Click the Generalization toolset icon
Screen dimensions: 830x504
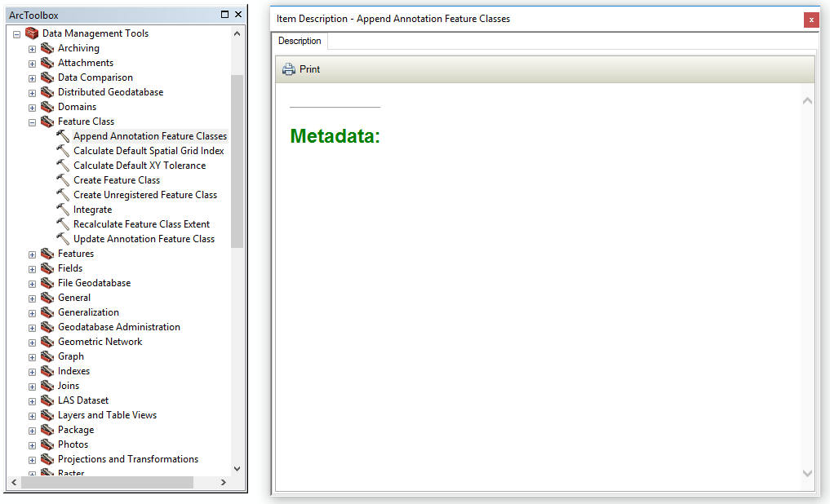click(x=47, y=312)
